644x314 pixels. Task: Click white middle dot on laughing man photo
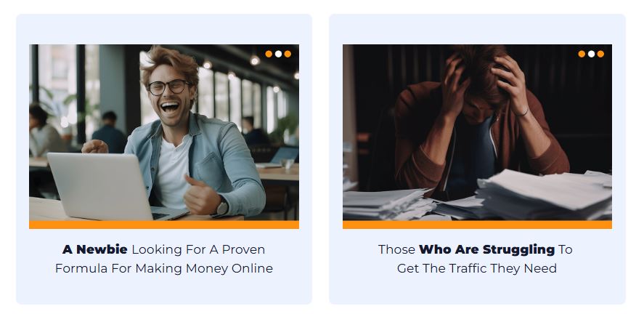coord(279,54)
